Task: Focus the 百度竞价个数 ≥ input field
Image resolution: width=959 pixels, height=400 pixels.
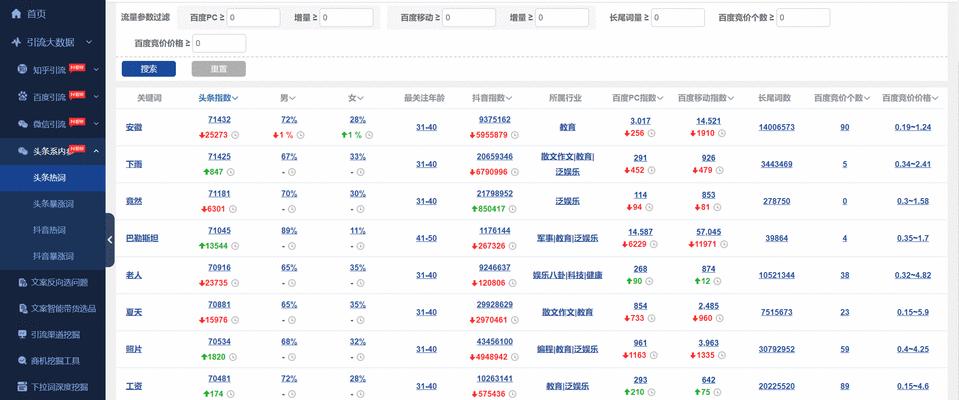Action: coord(803,18)
